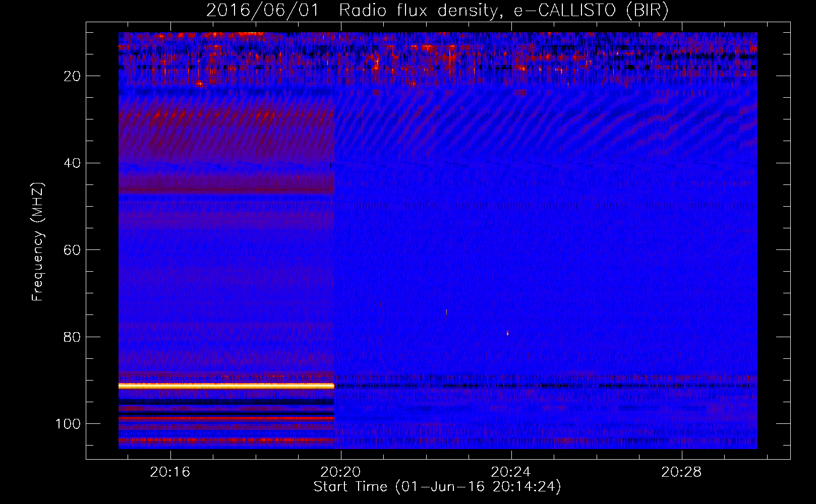Click the '20:16' time tick label
This screenshot has width=816, height=504.
point(170,472)
